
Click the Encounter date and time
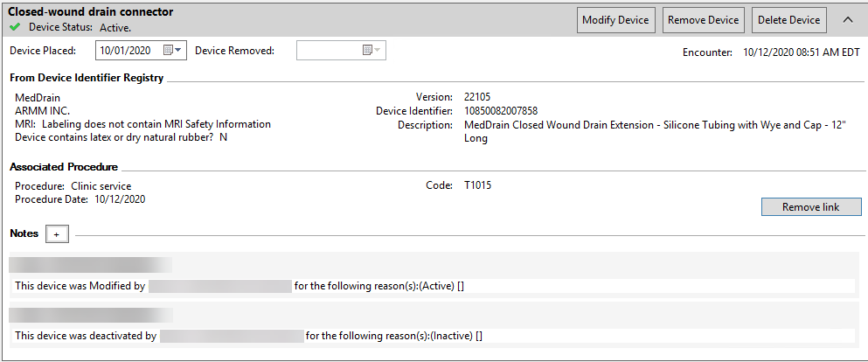pos(801,52)
